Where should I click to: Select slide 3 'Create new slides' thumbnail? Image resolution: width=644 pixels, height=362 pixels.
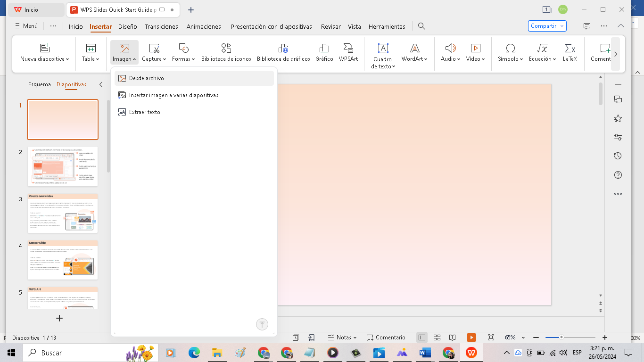[x=63, y=213]
